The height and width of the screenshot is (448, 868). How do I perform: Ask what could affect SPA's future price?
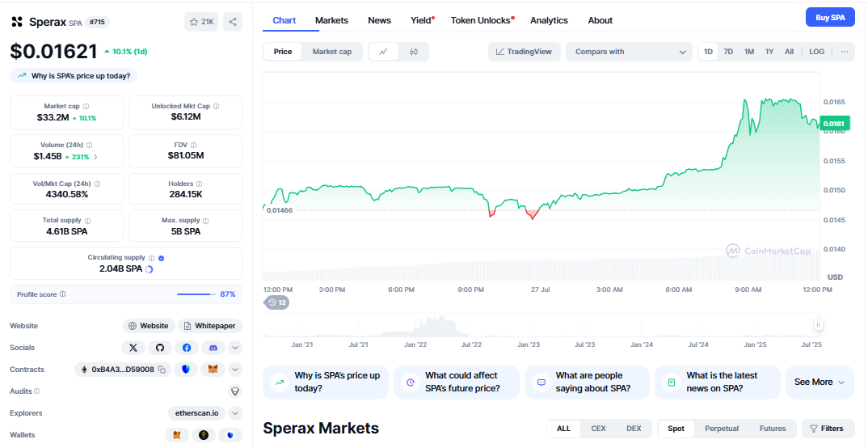tap(456, 382)
